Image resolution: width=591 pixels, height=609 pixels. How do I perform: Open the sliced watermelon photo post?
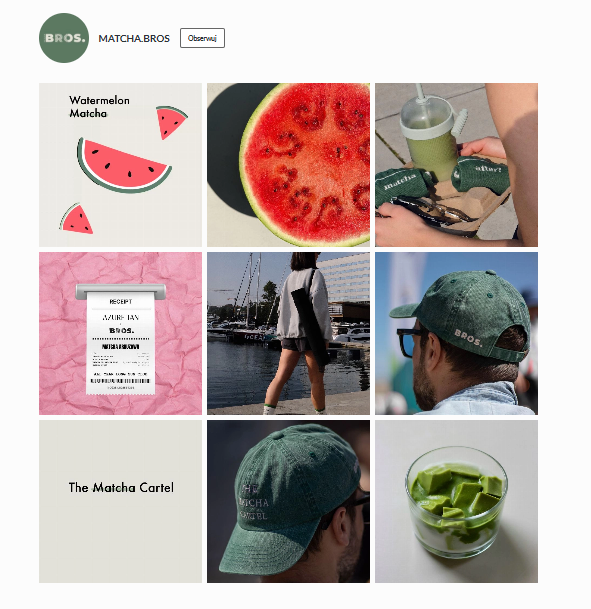[289, 165]
